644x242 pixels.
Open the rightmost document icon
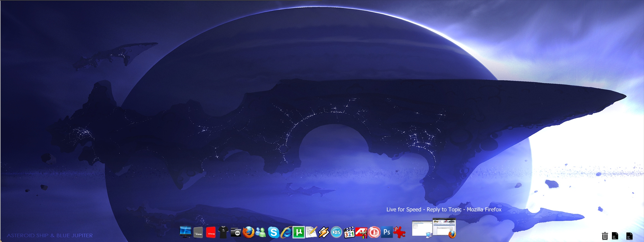coord(629,236)
